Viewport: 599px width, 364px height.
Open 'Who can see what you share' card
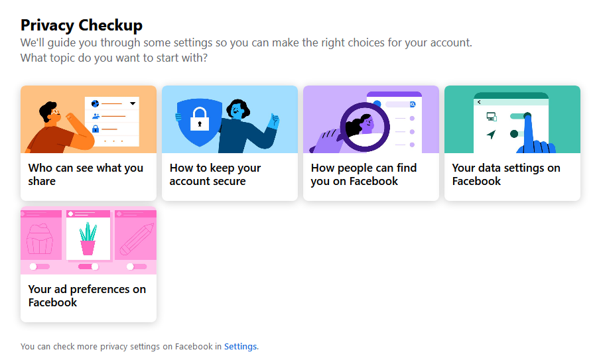(88, 143)
